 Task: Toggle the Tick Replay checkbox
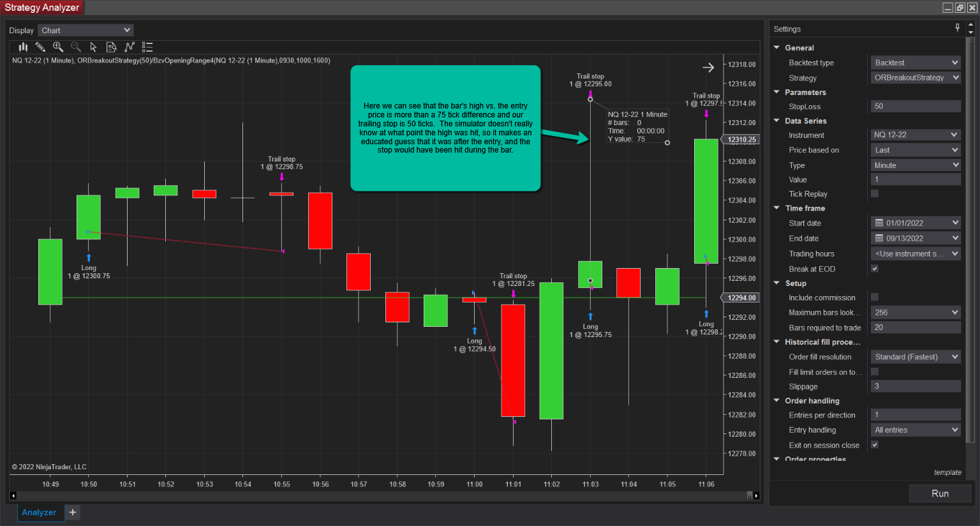(x=875, y=193)
